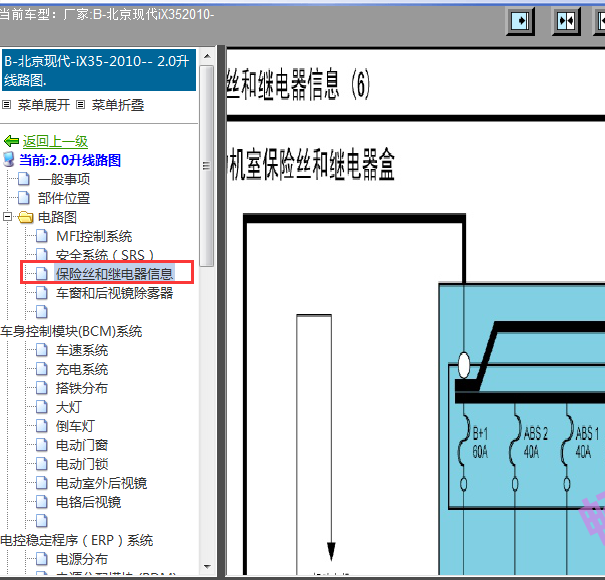Click document icon beside 一般事项
Screen dimensions: 605x580
[x=24, y=179]
